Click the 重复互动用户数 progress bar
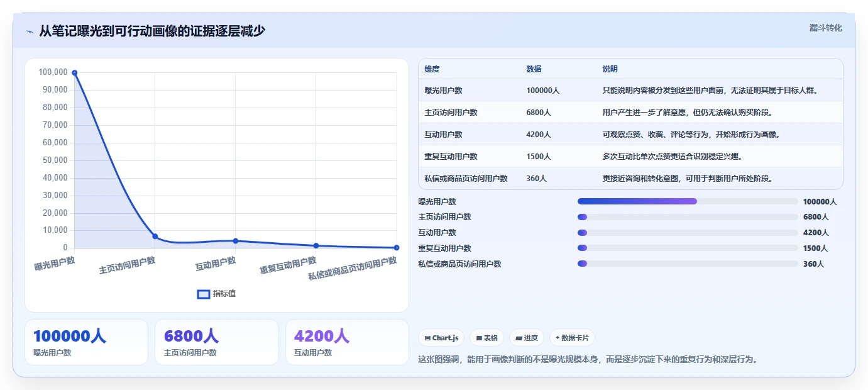Viewport: 868px width, 390px height. [x=688, y=248]
